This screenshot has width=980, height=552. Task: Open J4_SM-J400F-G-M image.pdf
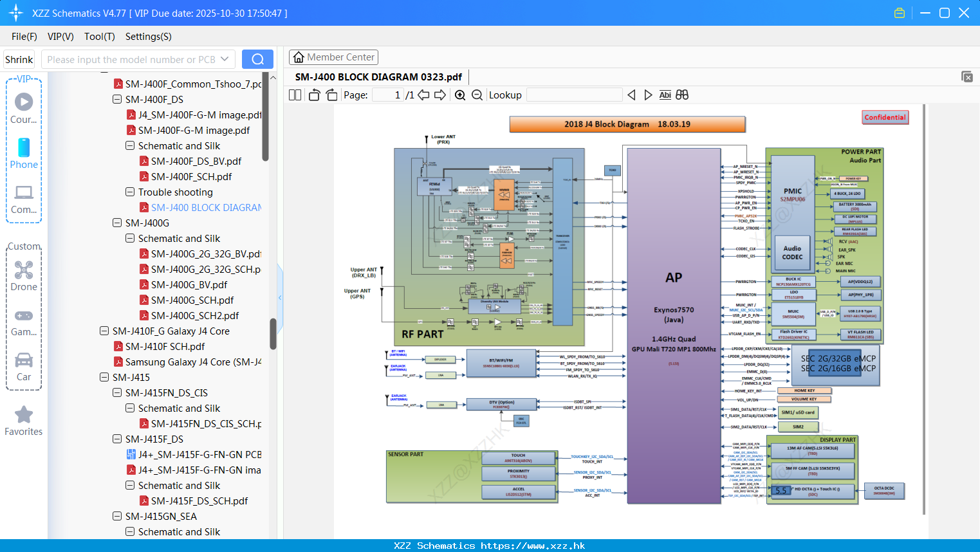point(194,115)
